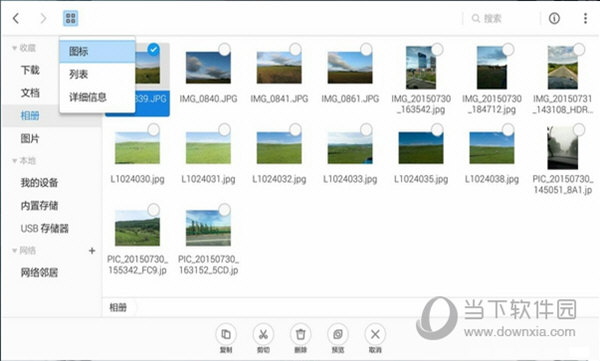Image resolution: width=600 pixels, height=361 pixels.
Task: Click the IMG_20150730_184712.jpg file name
Action: 492,104
